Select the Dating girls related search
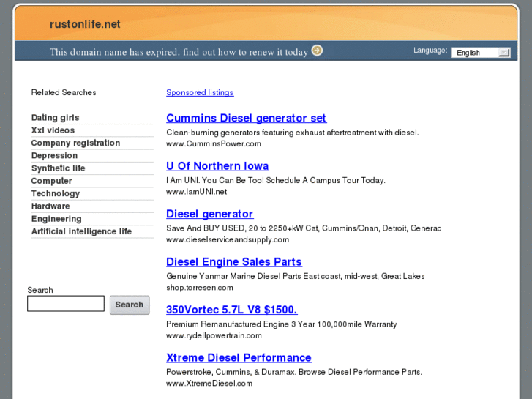Viewport: 532px width, 399px height. [56, 117]
